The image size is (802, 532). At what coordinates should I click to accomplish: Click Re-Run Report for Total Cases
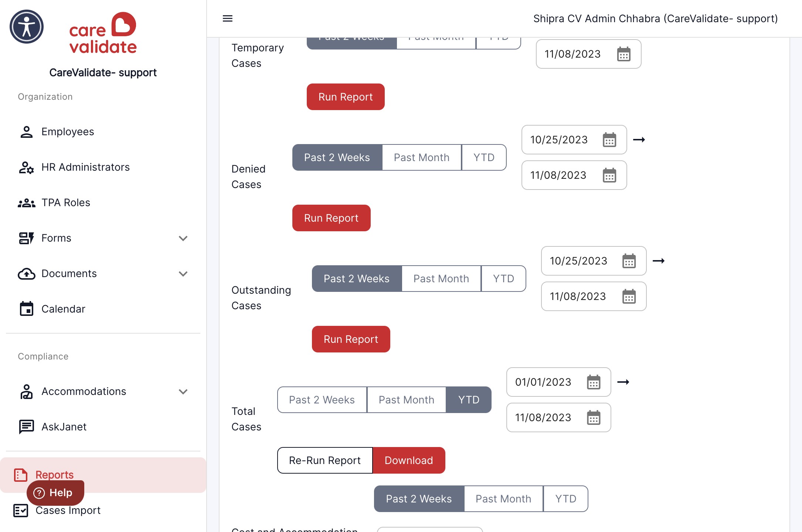point(325,460)
